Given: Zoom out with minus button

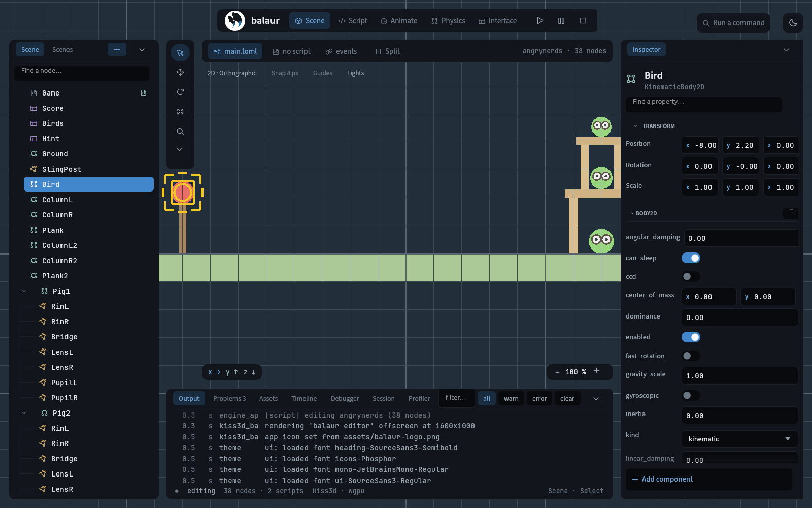Looking at the screenshot, I should pyautogui.click(x=557, y=372).
